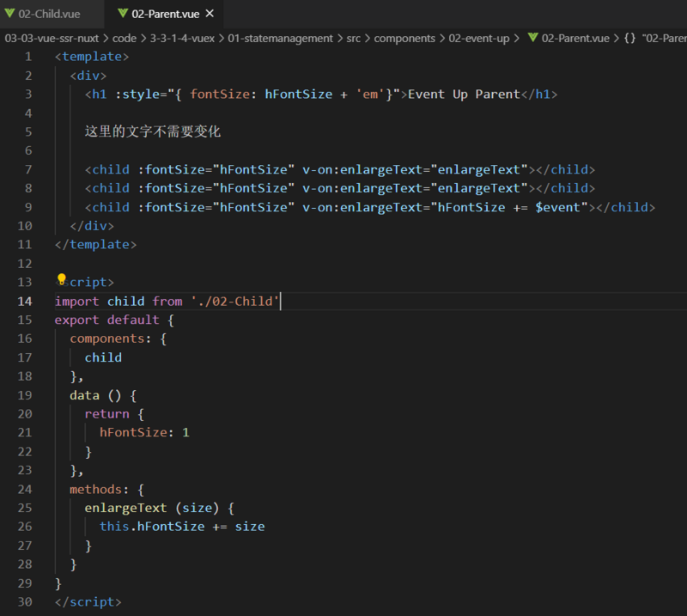Viewport: 687px width, 616px height.
Task: Click the Vue file icon in the breadcrumb
Action: coord(532,38)
